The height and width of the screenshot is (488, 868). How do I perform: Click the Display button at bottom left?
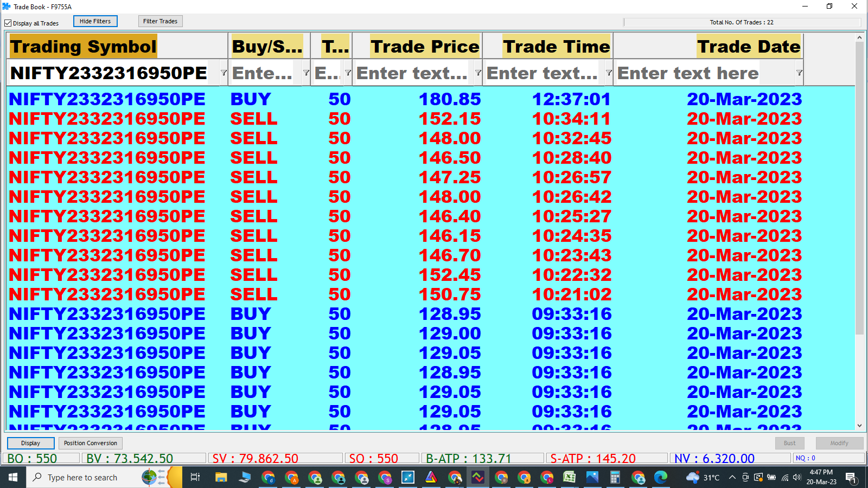click(30, 443)
